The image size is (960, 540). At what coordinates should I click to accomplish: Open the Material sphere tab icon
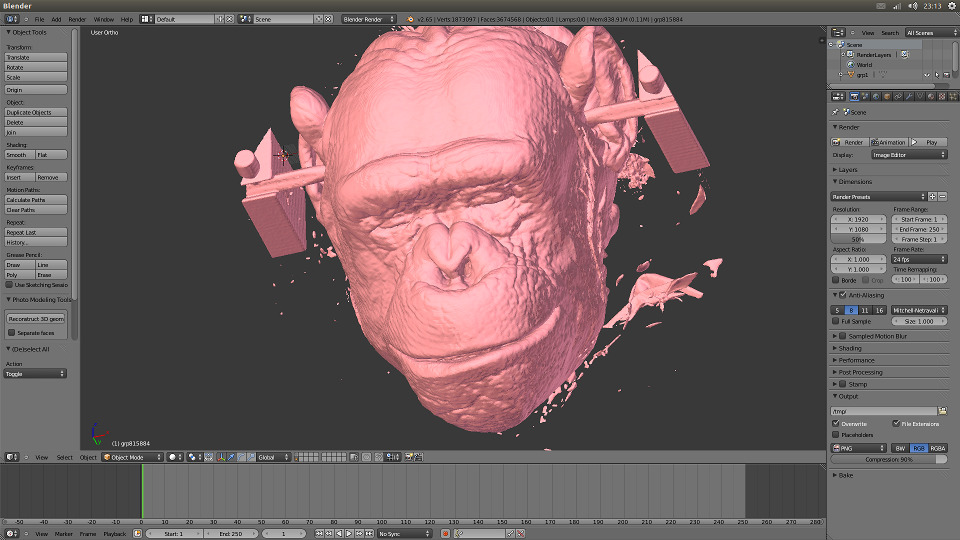(931, 97)
